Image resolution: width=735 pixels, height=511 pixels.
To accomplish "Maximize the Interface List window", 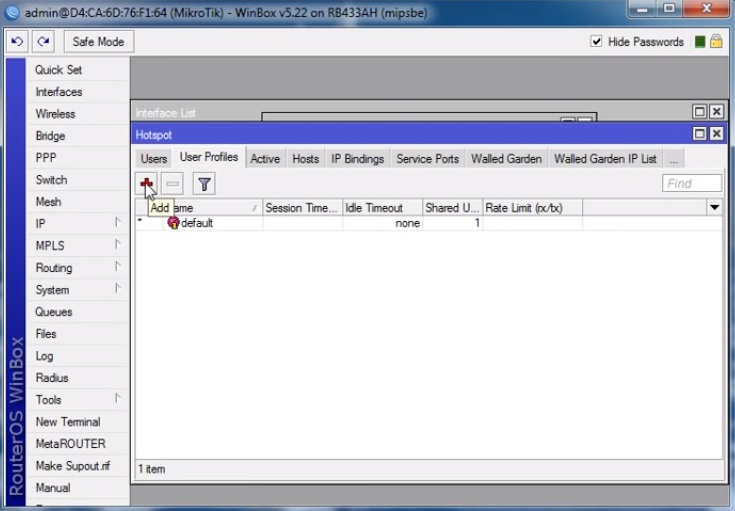I will coord(699,112).
